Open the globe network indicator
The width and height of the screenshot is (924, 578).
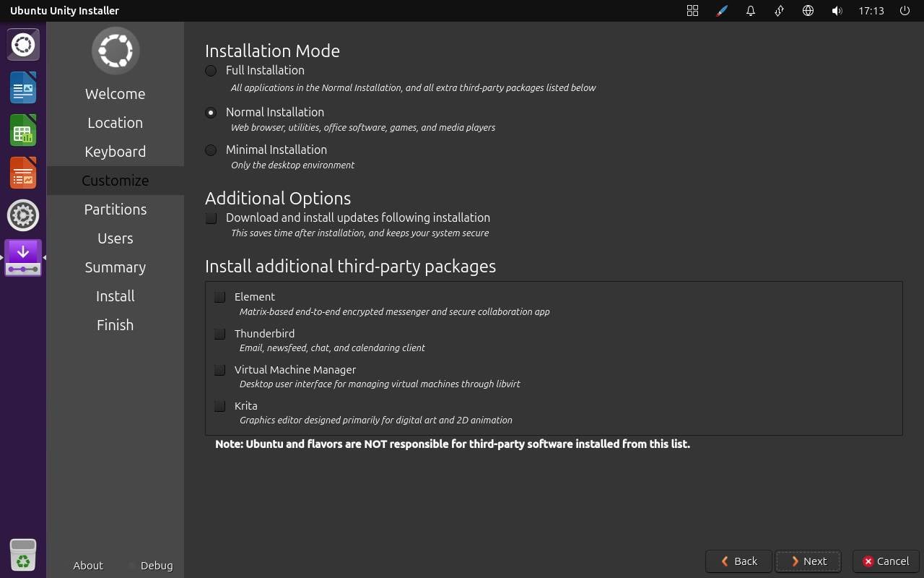coord(808,11)
